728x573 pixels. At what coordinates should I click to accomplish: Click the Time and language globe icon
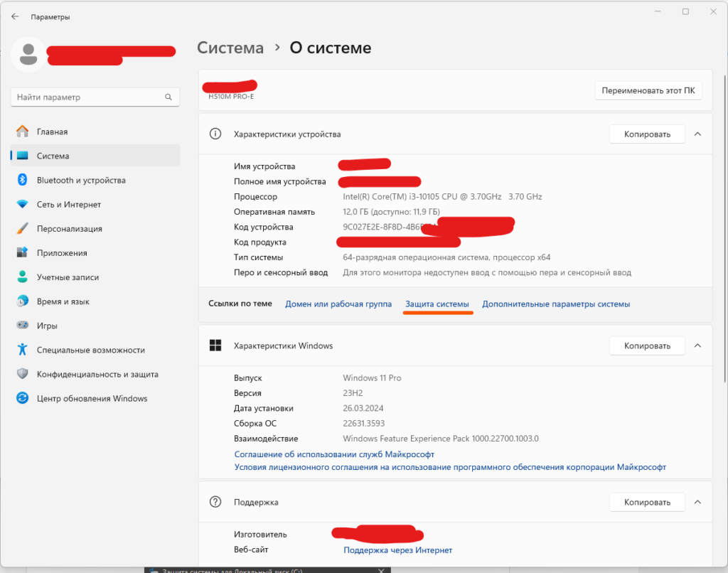[22, 301]
